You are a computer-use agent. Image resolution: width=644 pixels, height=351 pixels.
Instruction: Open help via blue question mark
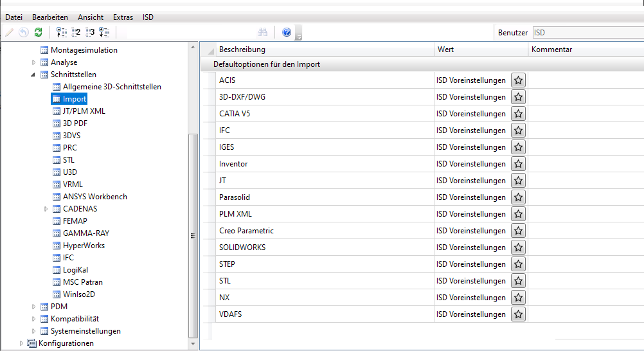[287, 32]
